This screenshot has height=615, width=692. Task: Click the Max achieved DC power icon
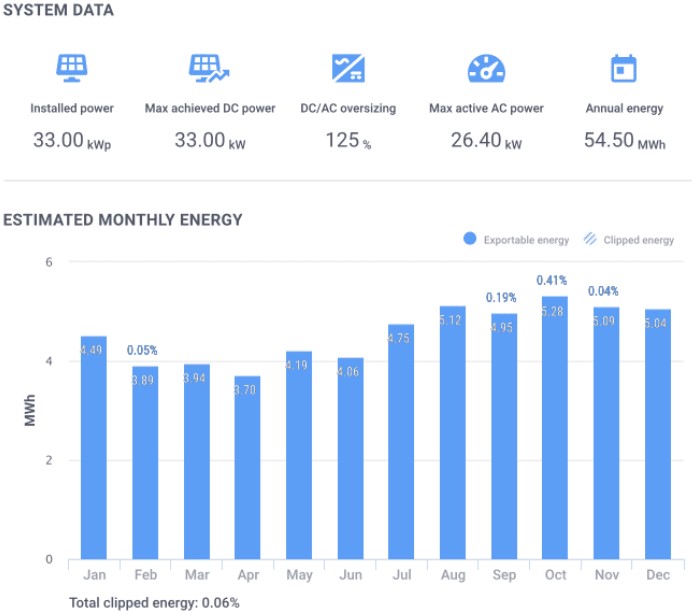209,68
